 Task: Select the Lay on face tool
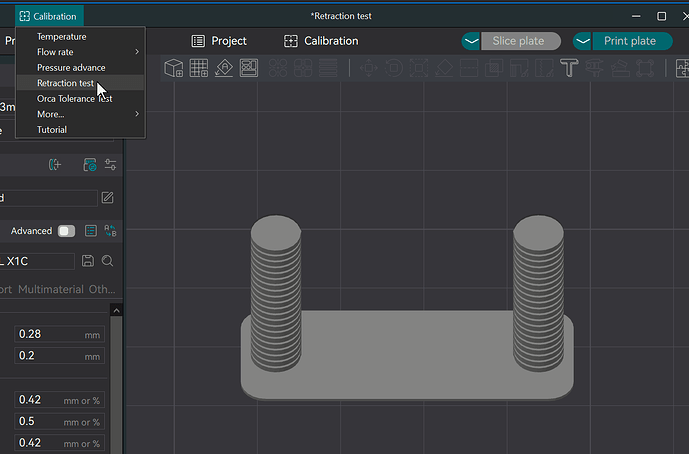pyautogui.click(x=444, y=68)
